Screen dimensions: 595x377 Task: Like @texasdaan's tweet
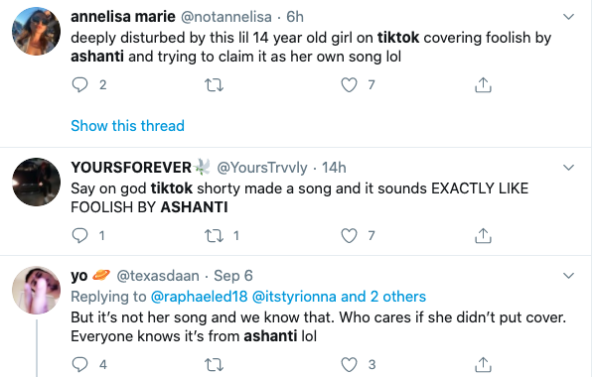349,364
